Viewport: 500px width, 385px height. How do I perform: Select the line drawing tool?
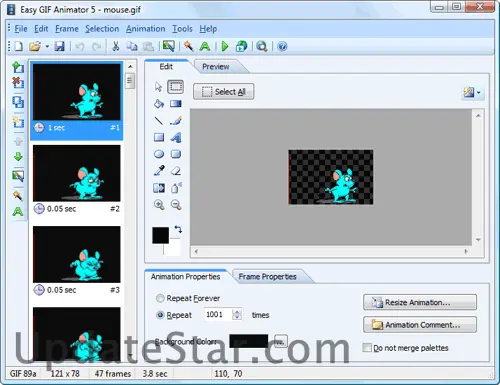point(159,120)
